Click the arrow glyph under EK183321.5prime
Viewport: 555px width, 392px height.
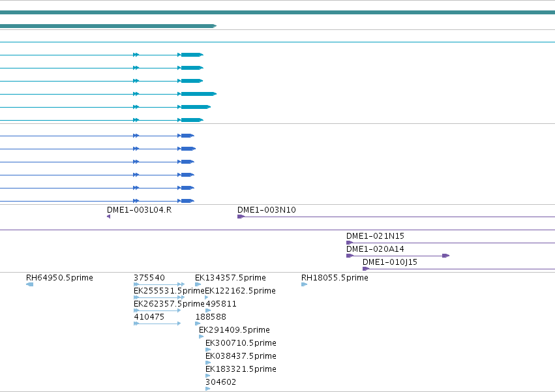208,376
